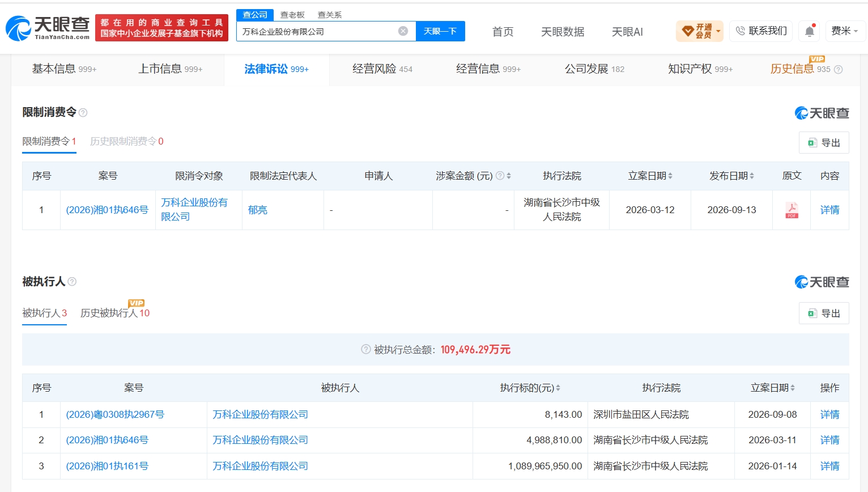Switch to the 基本信息 tab
Viewport: 868px width, 492px height.
(x=64, y=69)
